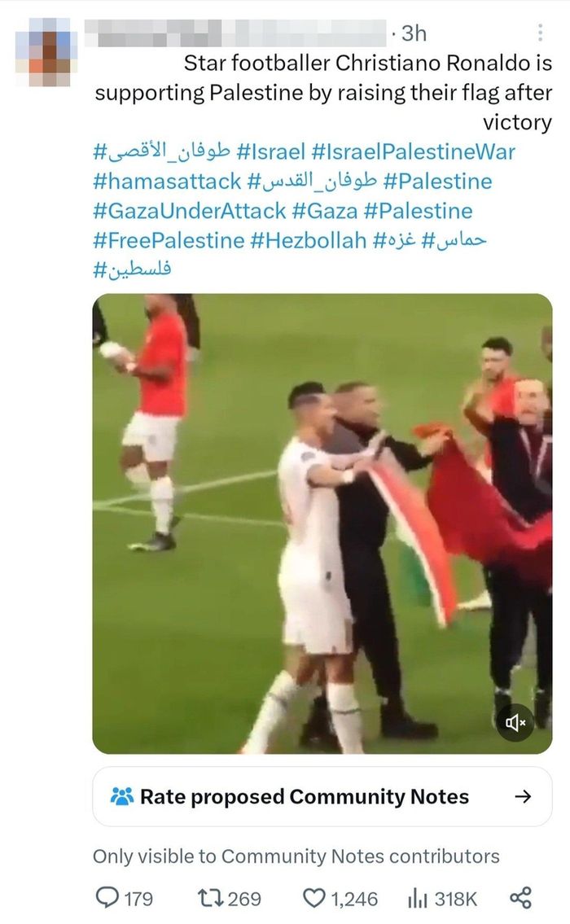Like the post with heart icon
The image size is (570, 924).
(x=313, y=898)
